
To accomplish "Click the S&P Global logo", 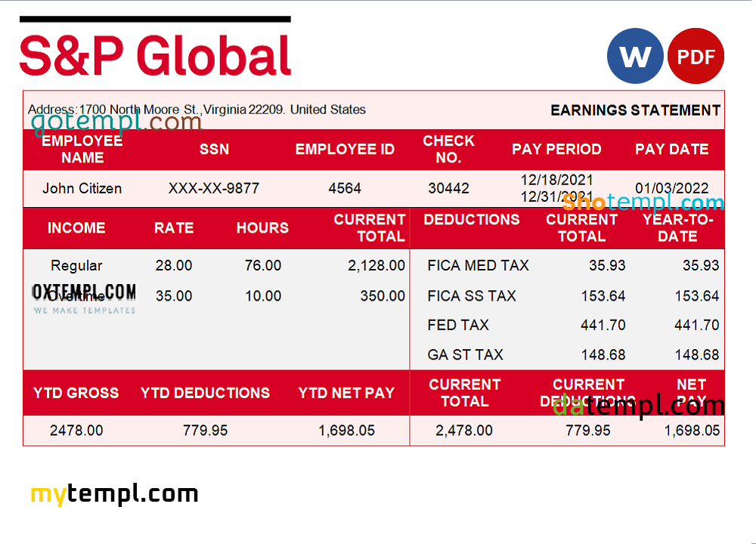I will pos(154,53).
